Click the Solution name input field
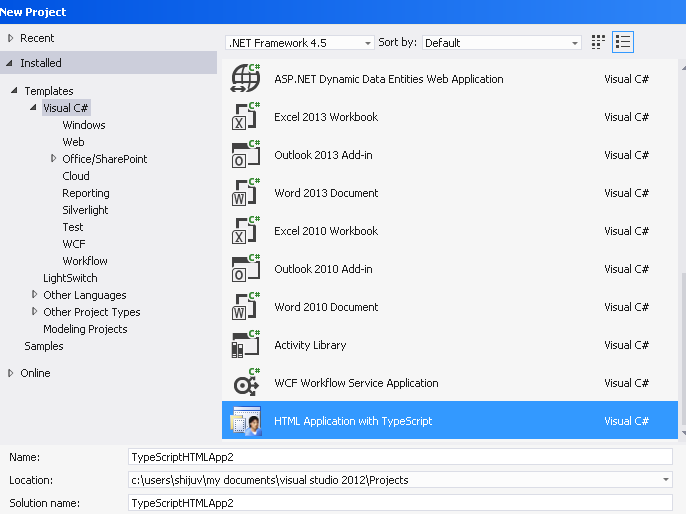The width and height of the screenshot is (686, 514). click(400, 503)
